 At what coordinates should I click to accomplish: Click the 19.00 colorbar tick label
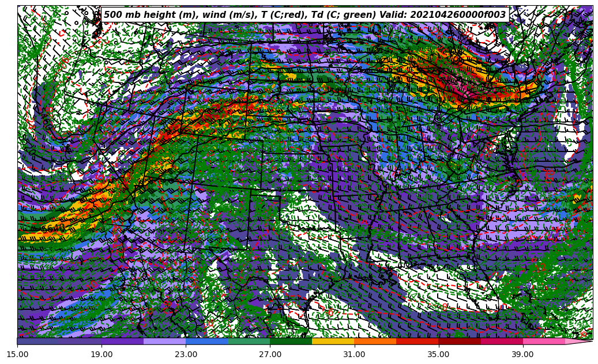(101, 355)
